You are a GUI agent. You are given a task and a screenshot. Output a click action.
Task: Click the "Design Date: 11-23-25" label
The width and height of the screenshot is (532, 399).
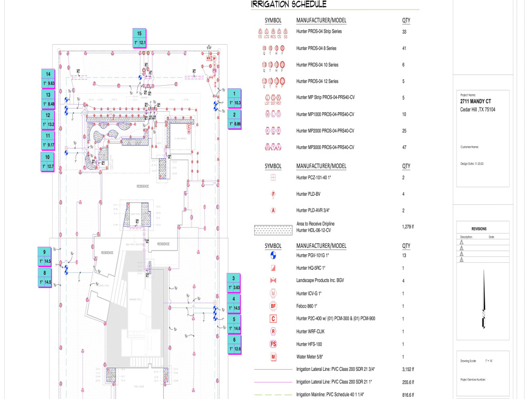pyautogui.click(x=471, y=163)
